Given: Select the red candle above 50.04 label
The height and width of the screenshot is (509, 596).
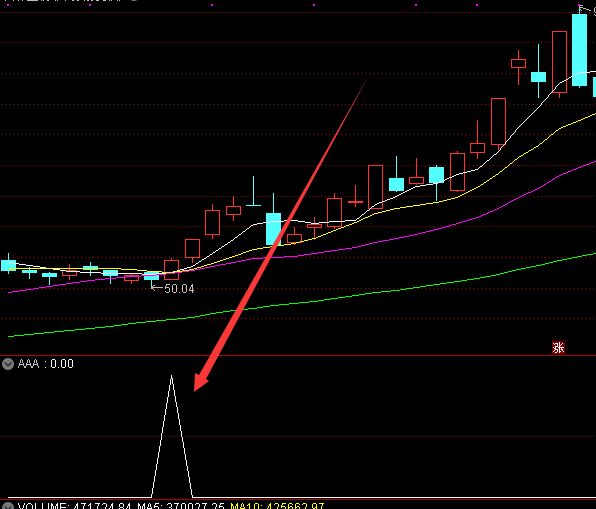Looking at the screenshot, I should coord(171,270).
